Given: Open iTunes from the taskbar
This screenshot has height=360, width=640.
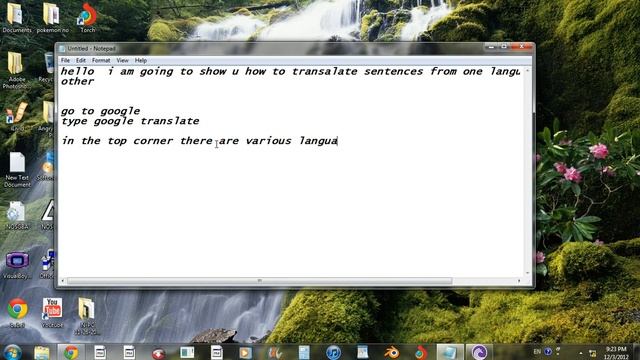Looking at the screenshot, I should point(333,352).
